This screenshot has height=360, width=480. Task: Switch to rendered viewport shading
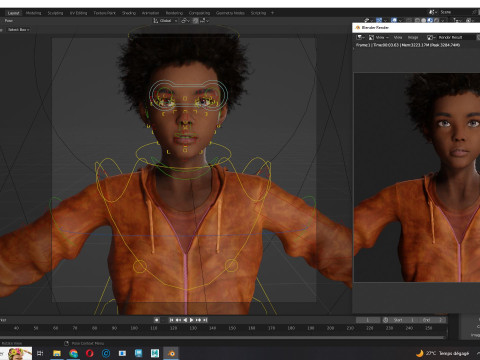point(436,20)
